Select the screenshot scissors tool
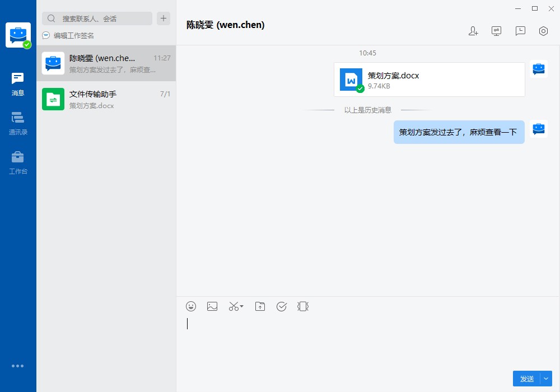This screenshot has width=560, height=392. click(x=232, y=306)
